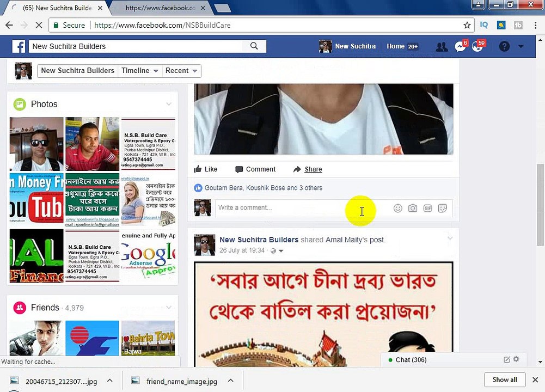Click the search magnifier icon
545x392 pixels.
(254, 46)
